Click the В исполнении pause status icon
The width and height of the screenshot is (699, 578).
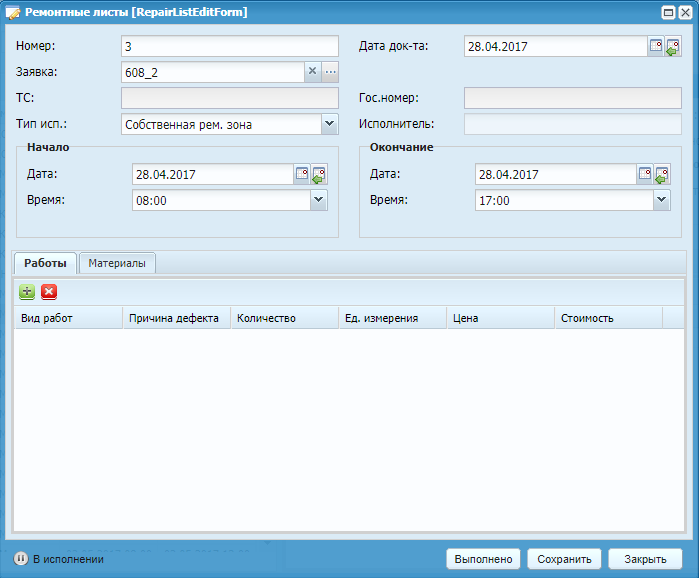[x=21, y=559]
